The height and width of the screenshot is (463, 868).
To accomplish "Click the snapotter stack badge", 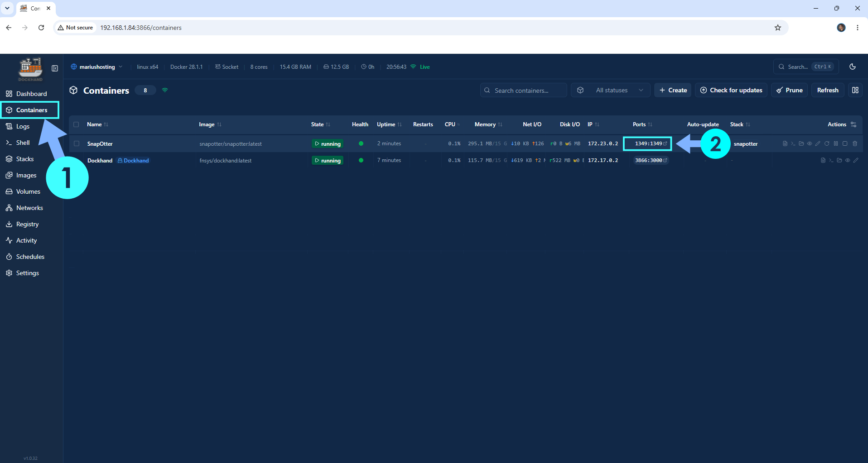I will pos(746,144).
